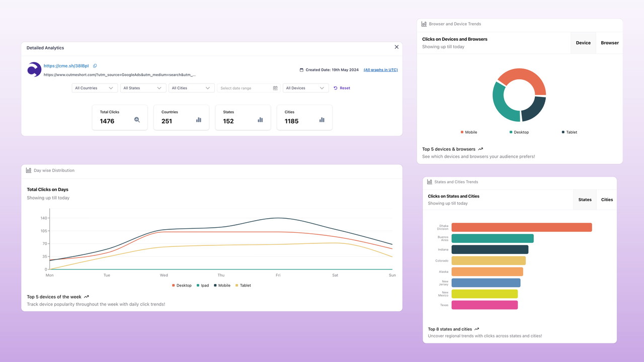Open the All Devices dropdown
Viewport: 644px width, 362px height.
[x=305, y=88]
